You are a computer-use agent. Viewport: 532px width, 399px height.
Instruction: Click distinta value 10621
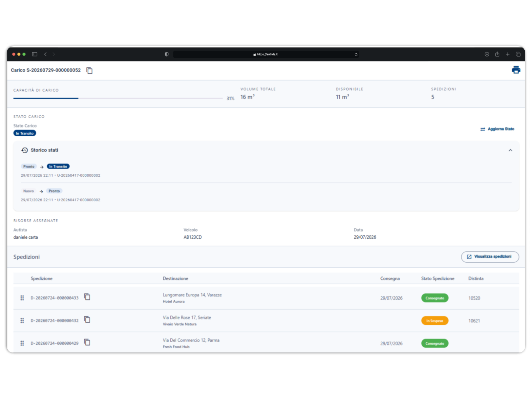click(x=474, y=321)
